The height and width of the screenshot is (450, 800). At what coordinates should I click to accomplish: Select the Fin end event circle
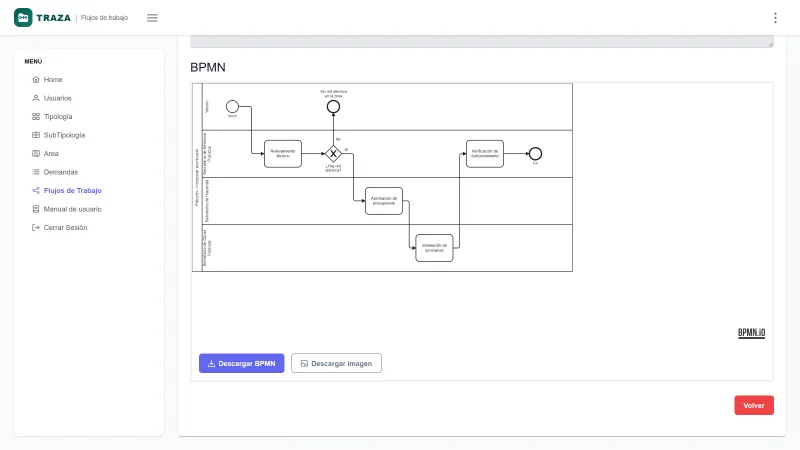pos(535,154)
